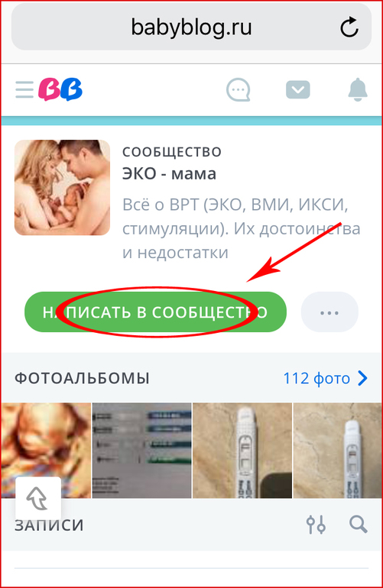Viewport: 383px width, 588px height.
Task: Open the mail envelope inbox icon
Action: (x=298, y=90)
